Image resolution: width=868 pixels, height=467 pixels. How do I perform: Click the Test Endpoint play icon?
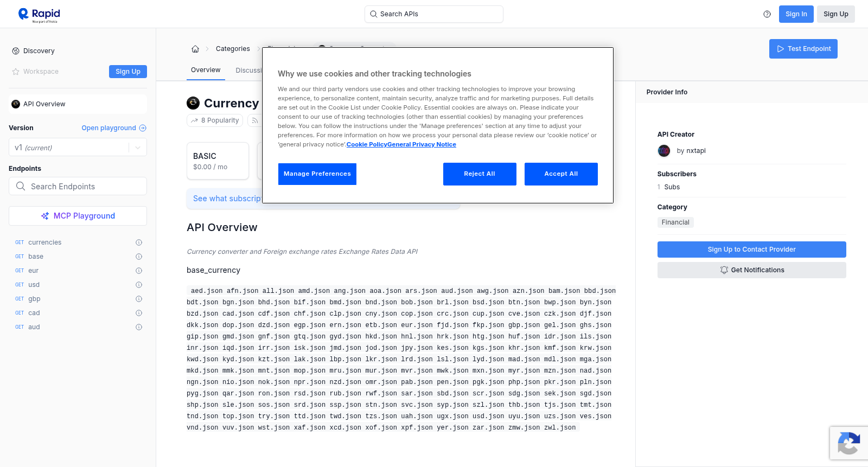tap(781, 49)
